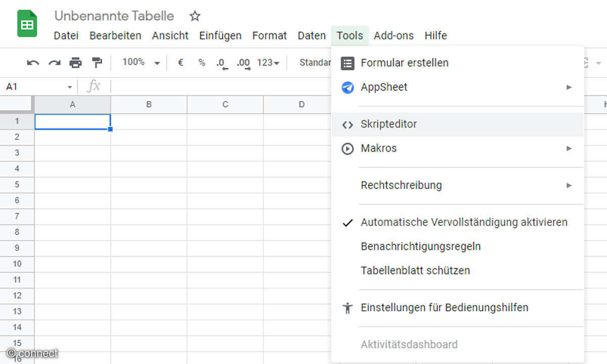Select column C header
Viewport: 607px width, 364px height.
click(225, 105)
